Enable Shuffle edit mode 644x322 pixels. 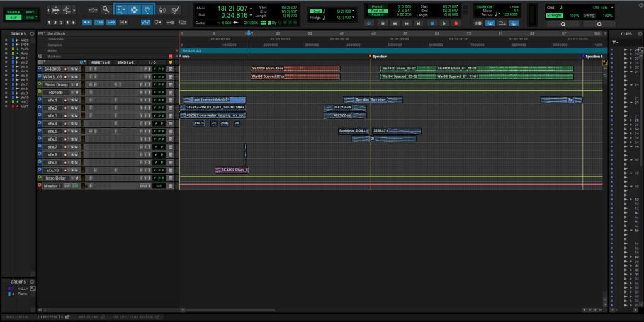pyautogui.click(x=13, y=12)
